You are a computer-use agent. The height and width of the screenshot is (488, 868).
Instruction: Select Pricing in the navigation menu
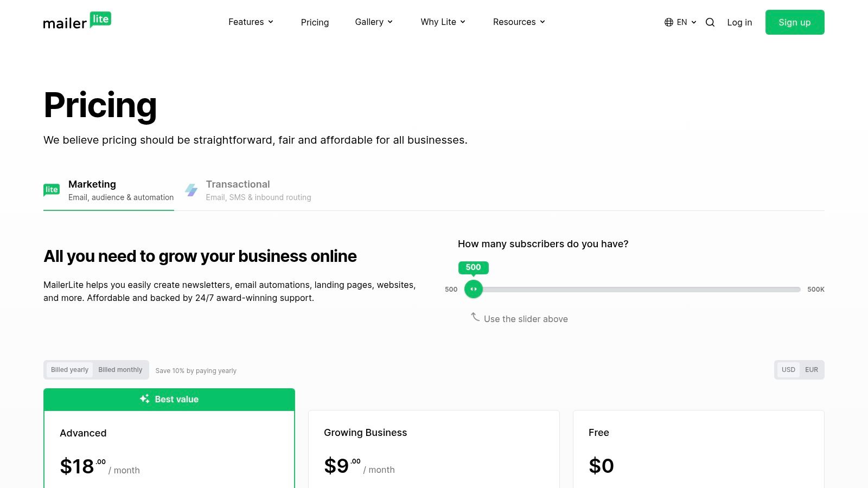[x=315, y=22]
